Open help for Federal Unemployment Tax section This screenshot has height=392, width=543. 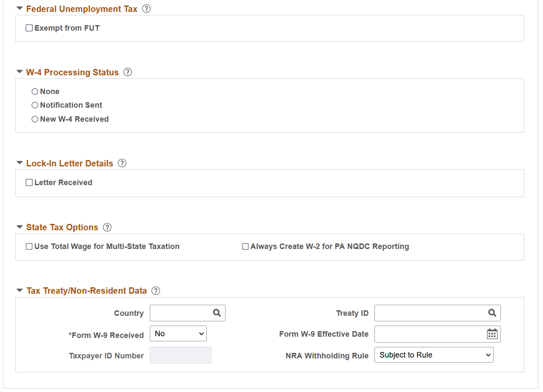pos(146,9)
